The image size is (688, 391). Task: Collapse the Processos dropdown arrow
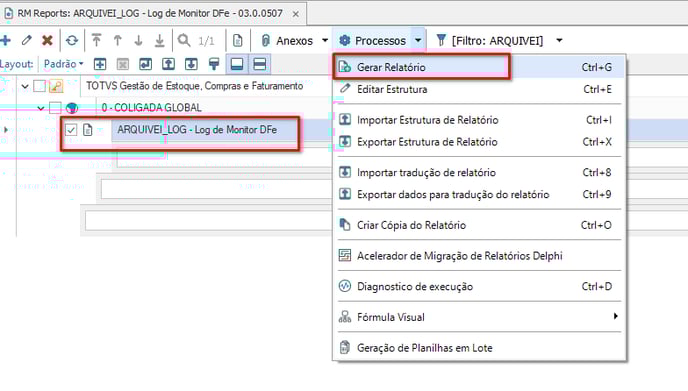pyautogui.click(x=418, y=40)
